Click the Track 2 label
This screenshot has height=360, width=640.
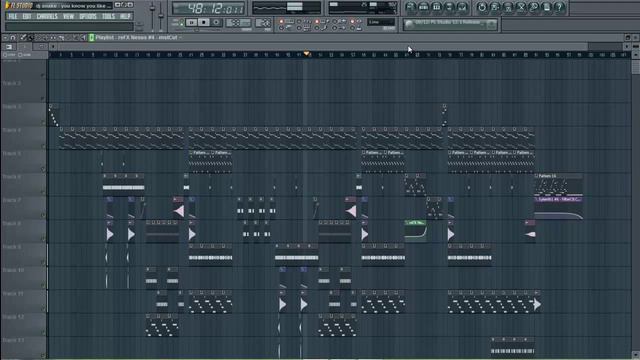click(11, 83)
